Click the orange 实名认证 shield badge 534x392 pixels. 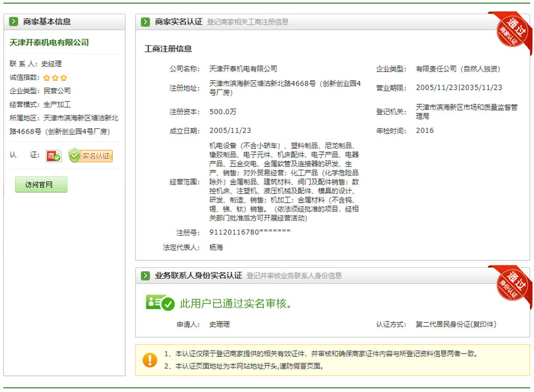(x=90, y=156)
